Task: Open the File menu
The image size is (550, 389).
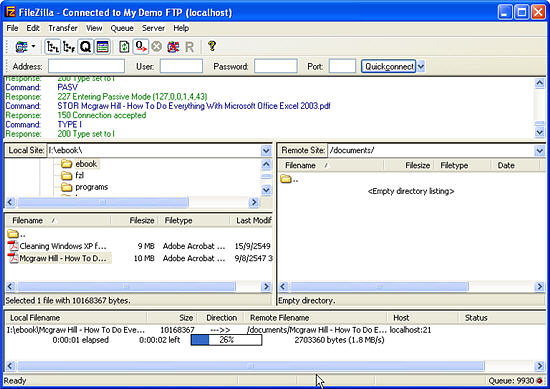Action: pyautogui.click(x=12, y=28)
